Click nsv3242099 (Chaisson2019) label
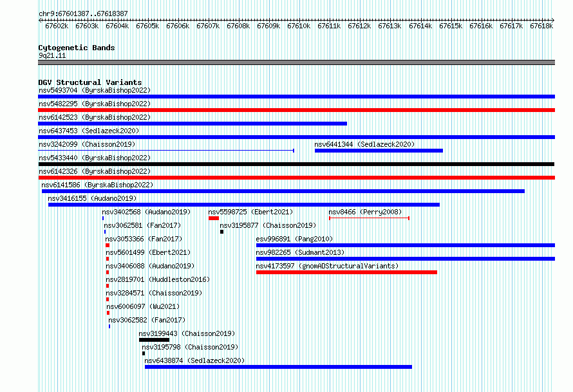The height and width of the screenshot is (392, 573). pos(87,144)
